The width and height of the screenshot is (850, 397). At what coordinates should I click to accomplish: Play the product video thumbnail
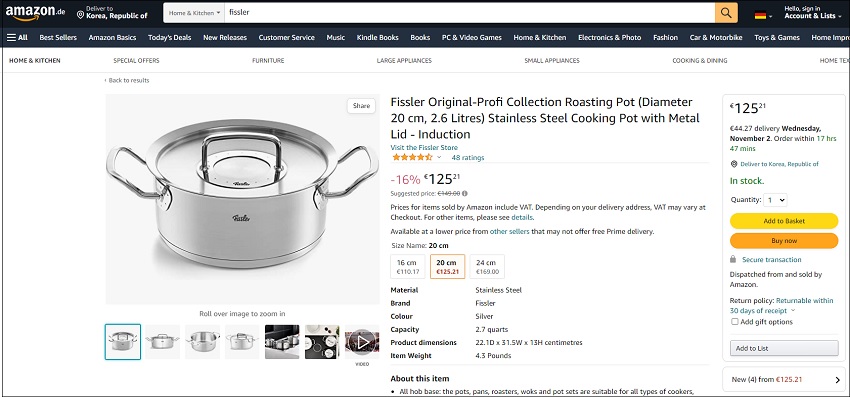[362, 342]
